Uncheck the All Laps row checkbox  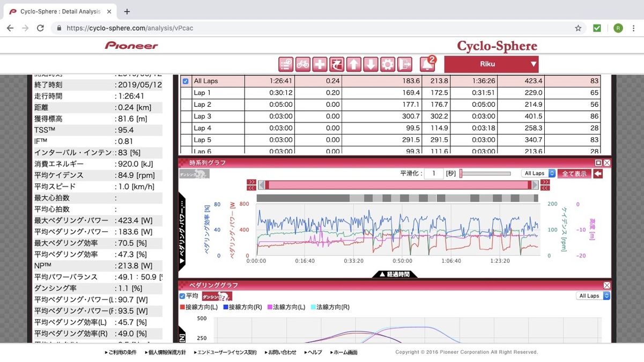click(186, 82)
